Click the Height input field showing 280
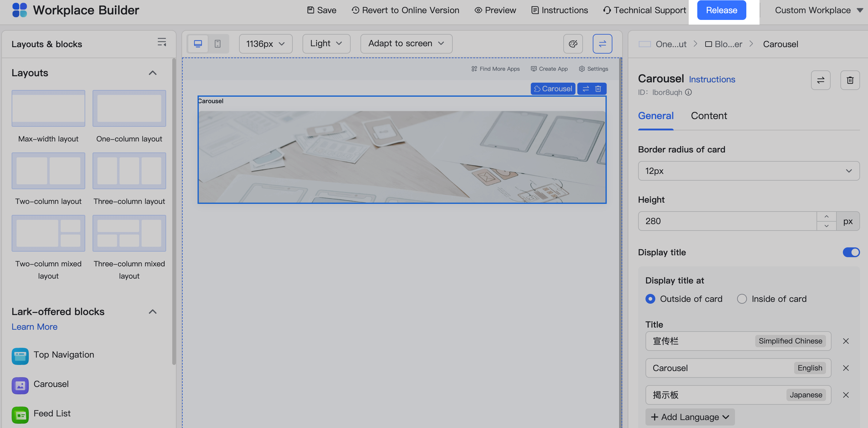Image resolution: width=868 pixels, height=428 pixels. 727,221
